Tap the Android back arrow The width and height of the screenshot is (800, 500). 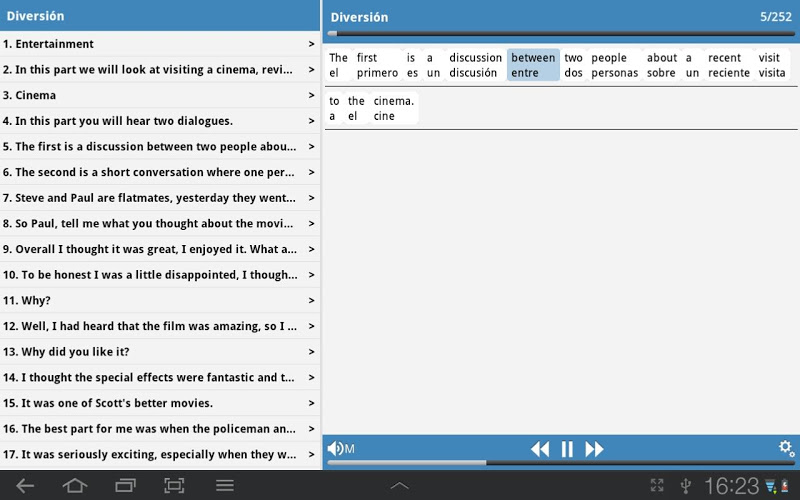coord(24,486)
